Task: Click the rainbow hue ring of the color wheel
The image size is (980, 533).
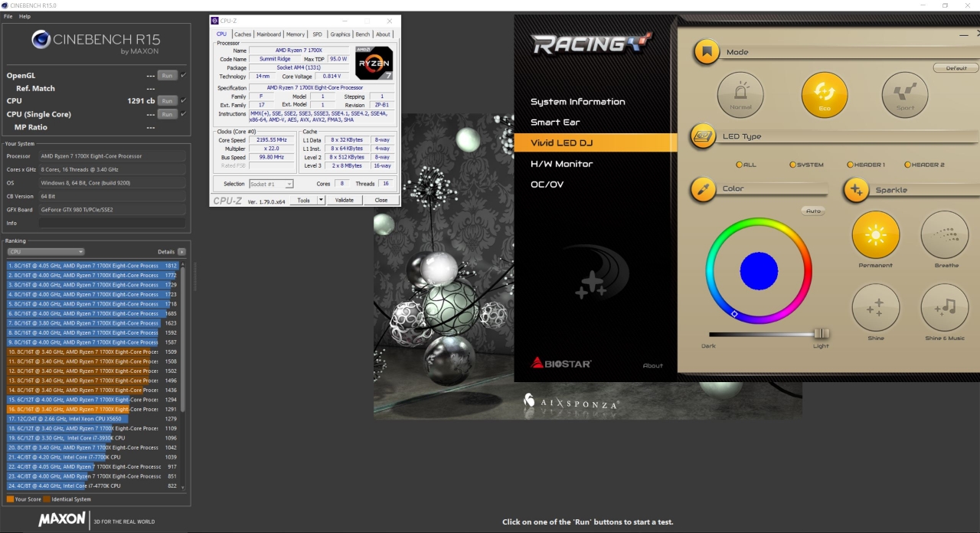Action: (759, 223)
